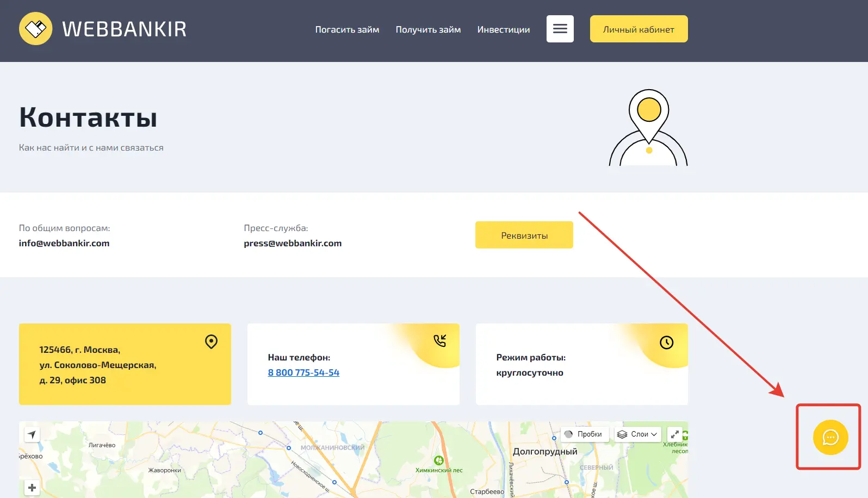Click the Контакты heading
This screenshot has width=868, height=498.
coord(88,117)
